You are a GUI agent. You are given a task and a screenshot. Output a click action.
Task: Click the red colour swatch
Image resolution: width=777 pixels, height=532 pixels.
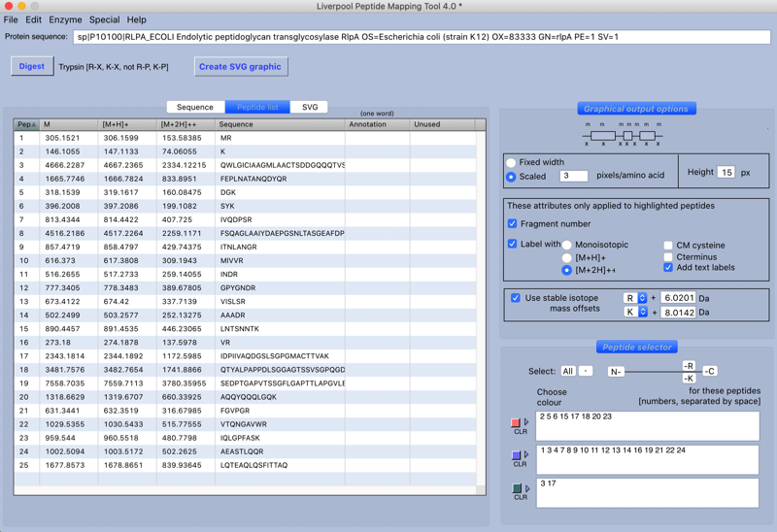click(516, 423)
